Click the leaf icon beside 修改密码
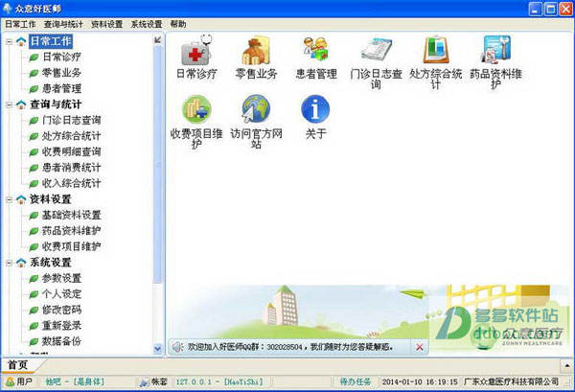Screen dimensions: 575x392 point(34,310)
